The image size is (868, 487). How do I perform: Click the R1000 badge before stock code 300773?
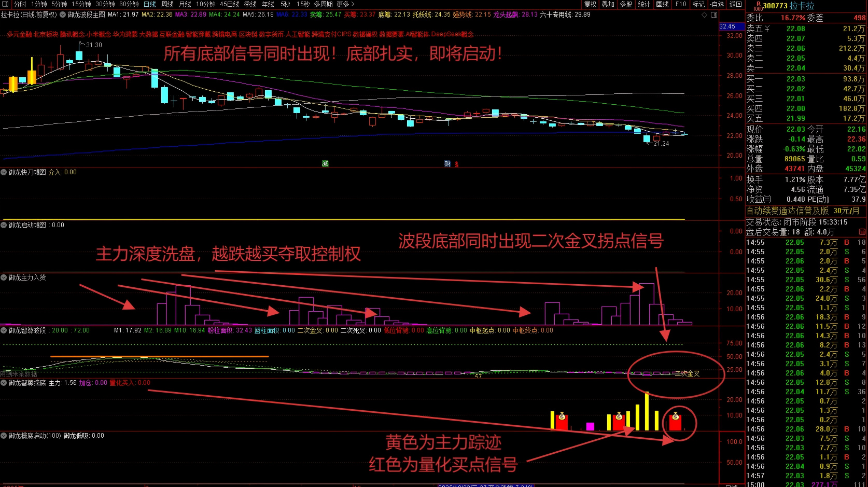click(x=758, y=6)
